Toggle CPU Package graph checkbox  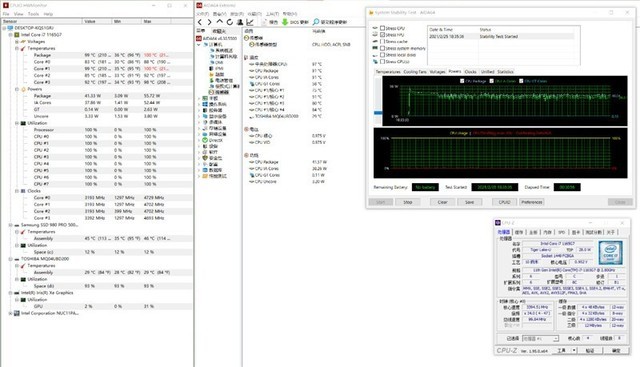(x=462, y=81)
